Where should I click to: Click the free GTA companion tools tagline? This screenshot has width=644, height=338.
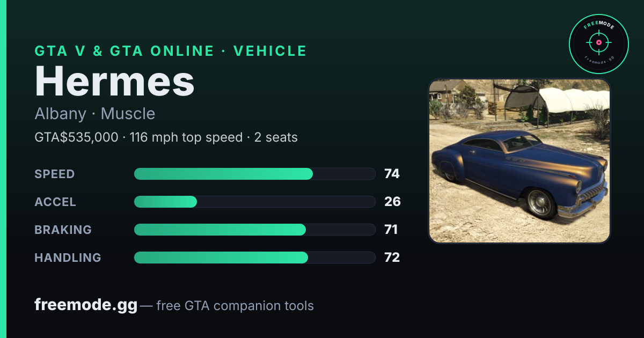point(235,306)
